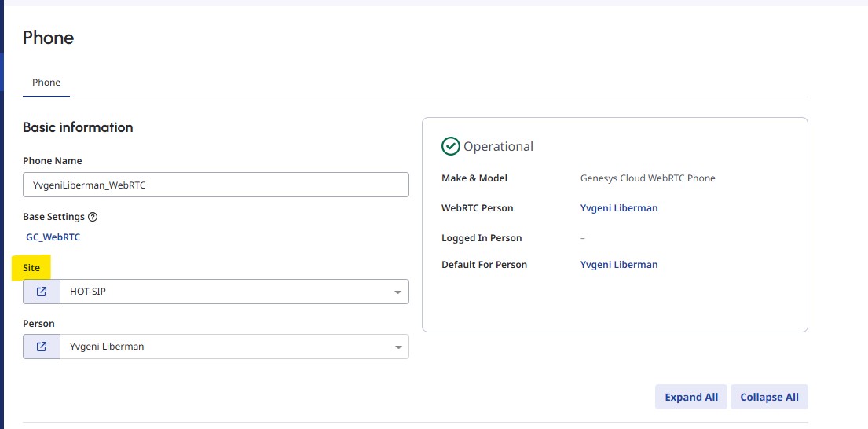
Task: Click into the Phone Name text field
Action: 216,185
